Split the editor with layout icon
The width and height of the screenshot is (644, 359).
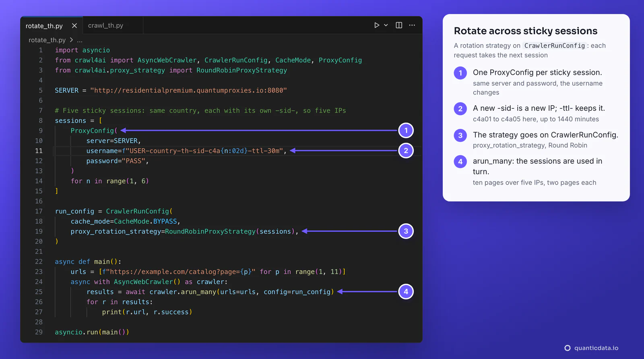(x=399, y=25)
